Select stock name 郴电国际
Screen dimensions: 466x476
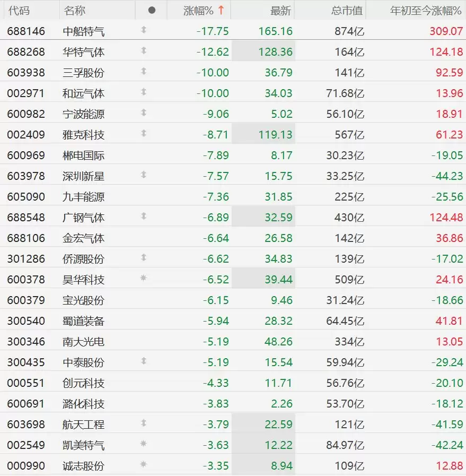(84, 155)
